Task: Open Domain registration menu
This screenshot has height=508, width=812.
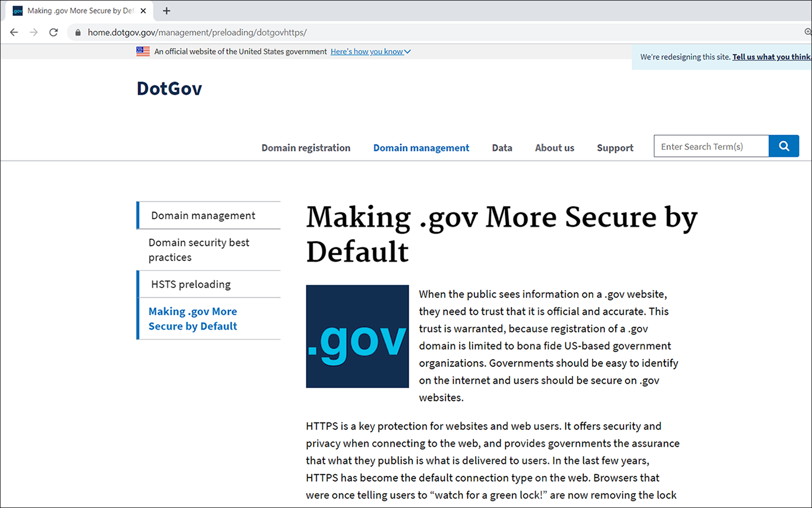Action: click(306, 148)
